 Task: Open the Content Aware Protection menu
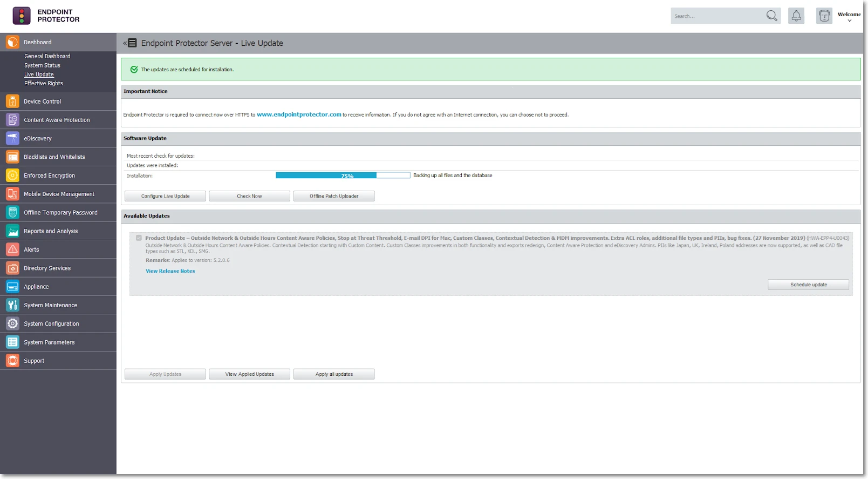58,120
